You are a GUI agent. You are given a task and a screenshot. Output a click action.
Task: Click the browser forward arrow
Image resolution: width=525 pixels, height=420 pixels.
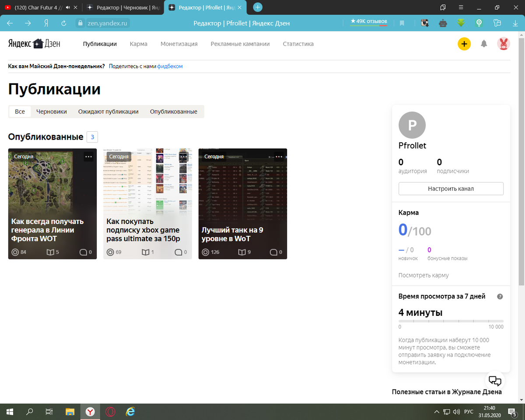click(28, 23)
